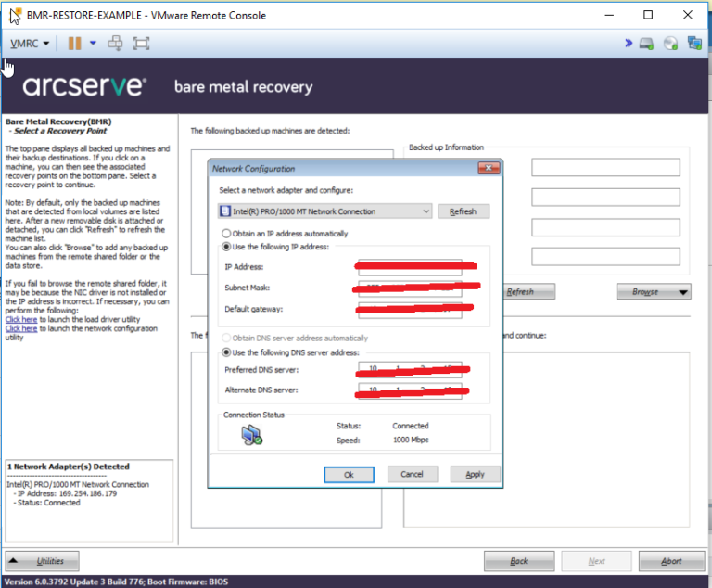Open the VMRC menu
This screenshot has width=712, height=588.
30,44
